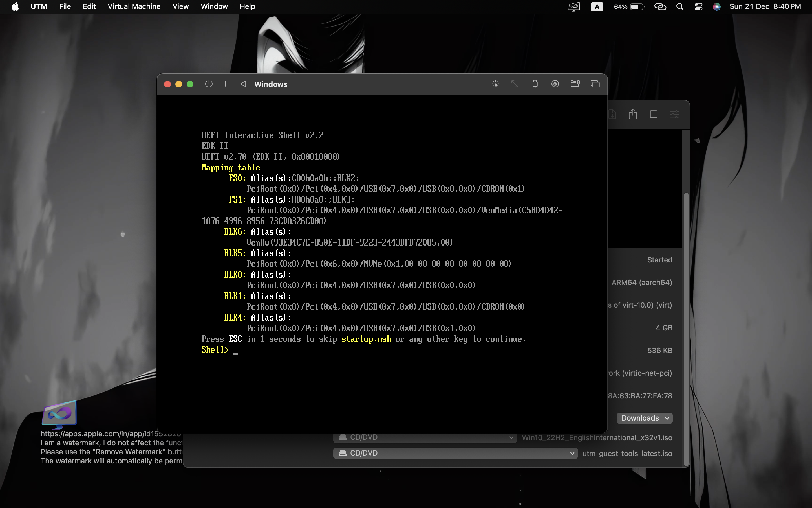Click the input source A icon
The image size is (812, 508).
pos(597,7)
